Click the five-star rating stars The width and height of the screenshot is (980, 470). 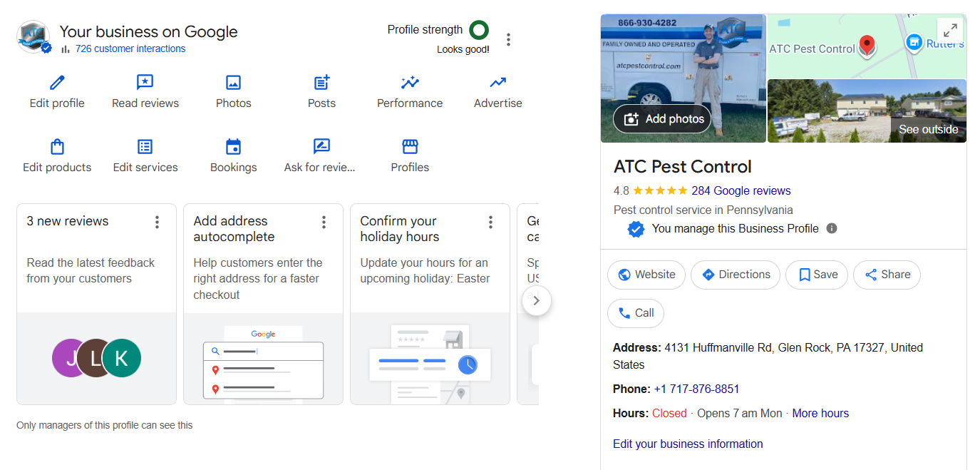pyautogui.click(x=660, y=190)
